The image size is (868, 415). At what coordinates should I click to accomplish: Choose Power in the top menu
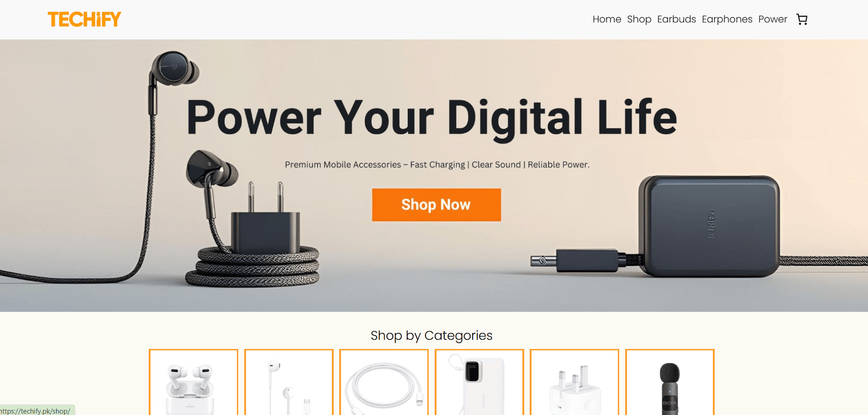[x=773, y=19]
